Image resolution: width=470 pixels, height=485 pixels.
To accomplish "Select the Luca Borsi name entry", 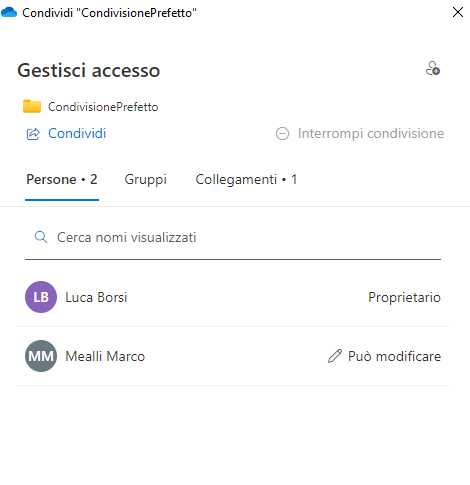I will [x=96, y=297].
